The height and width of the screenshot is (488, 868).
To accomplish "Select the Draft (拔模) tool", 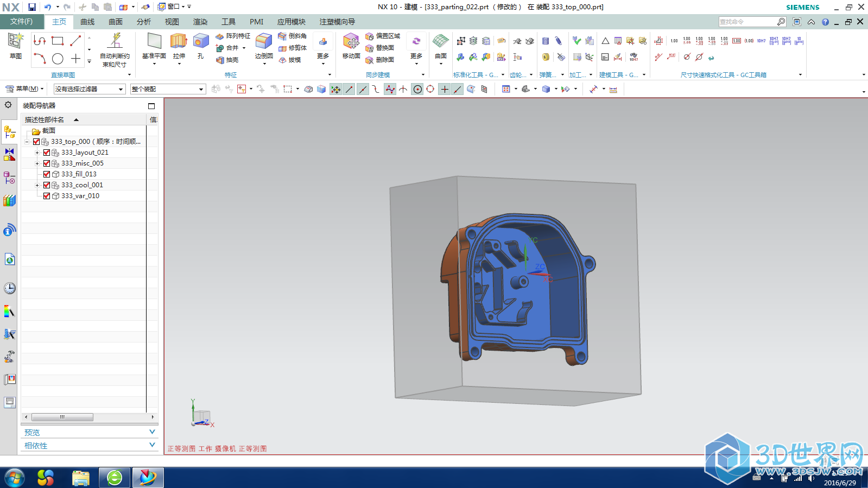I will (x=289, y=60).
